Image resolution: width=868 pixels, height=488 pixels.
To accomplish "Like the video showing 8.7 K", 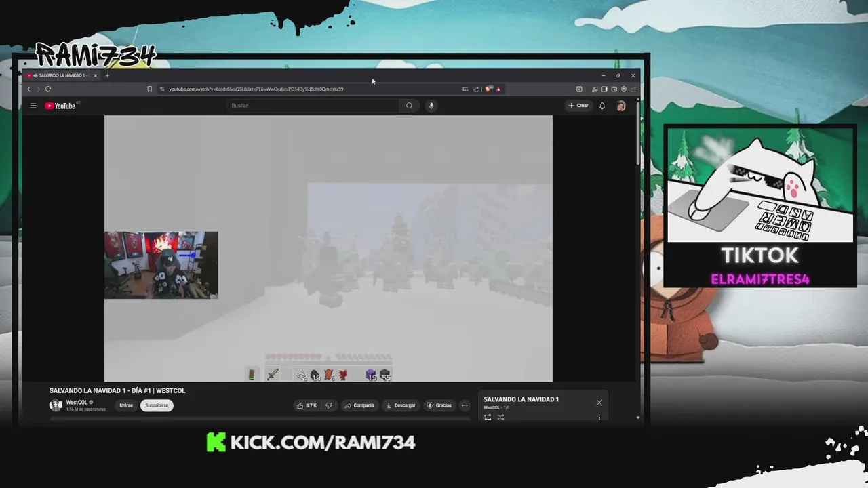I will [307, 405].
